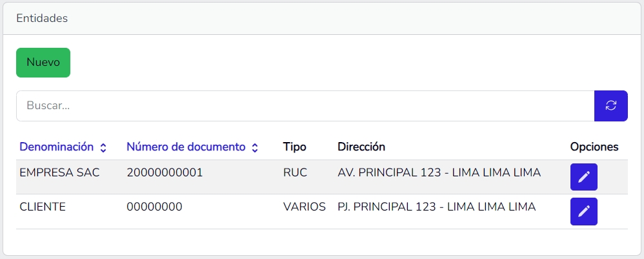Click the refresh icon beside search

click(610, 106)
